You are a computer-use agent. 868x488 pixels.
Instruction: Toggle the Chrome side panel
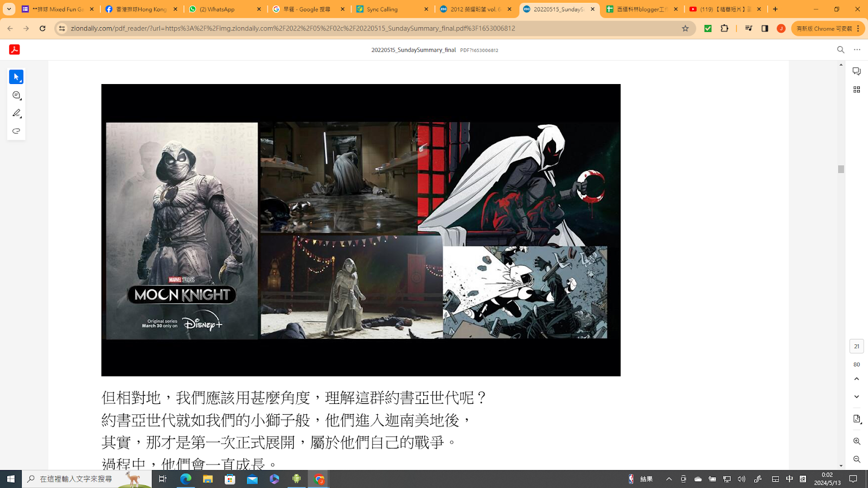(x=765, y=28)
